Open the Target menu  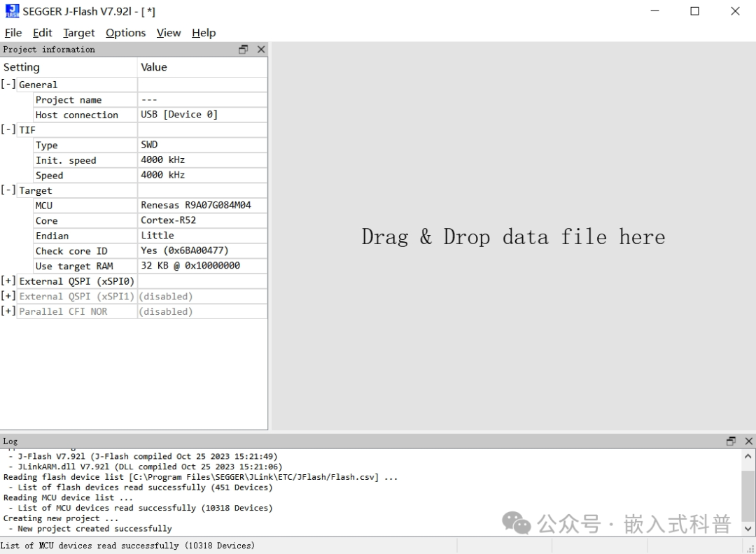[79, 33]
